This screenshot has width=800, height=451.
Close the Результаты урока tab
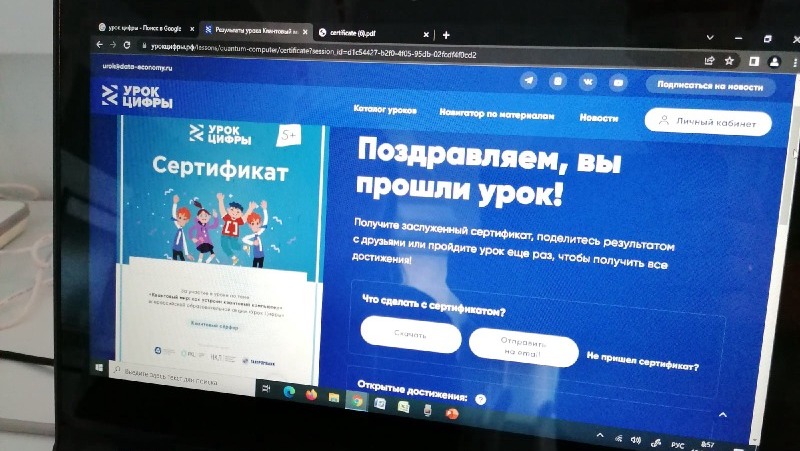(305, 32)
